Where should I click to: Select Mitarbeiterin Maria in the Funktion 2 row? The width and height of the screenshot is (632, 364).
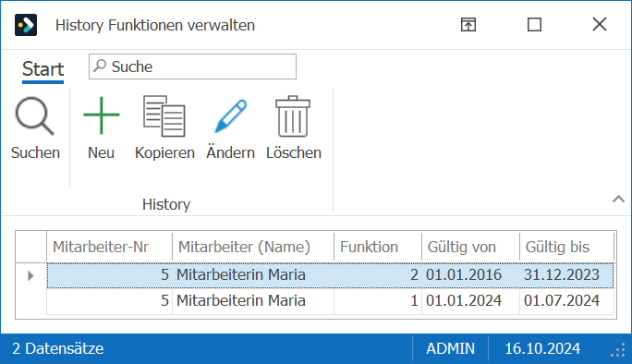pos(253,275)
